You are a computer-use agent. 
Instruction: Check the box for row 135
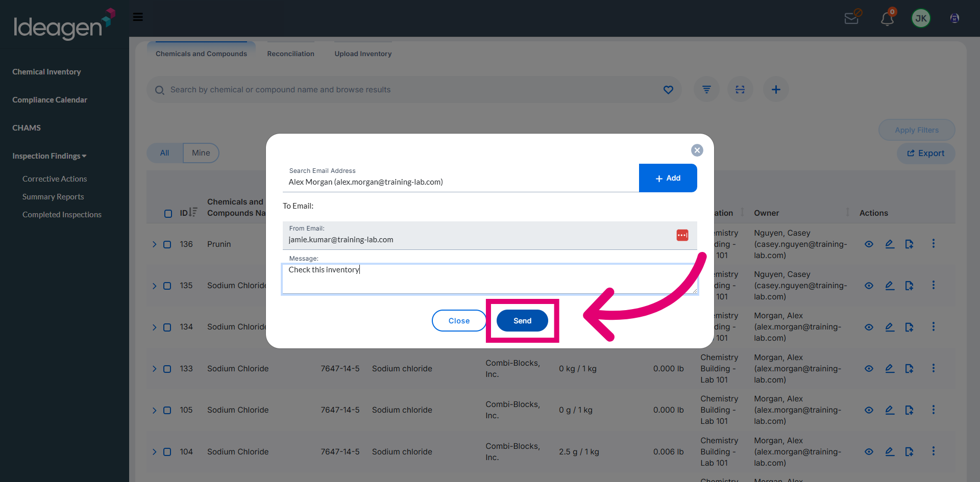coord(167,286)
